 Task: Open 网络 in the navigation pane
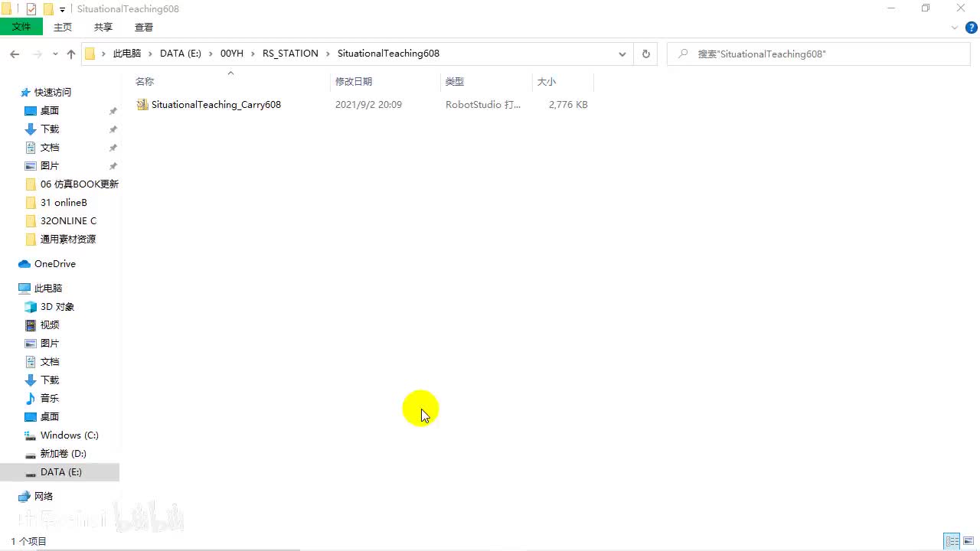pos(44,496)
